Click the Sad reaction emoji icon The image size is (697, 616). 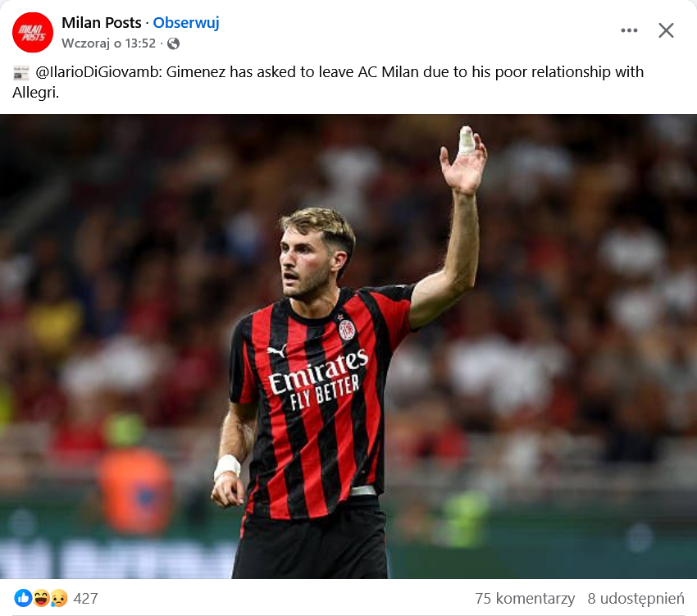point(59,598)
